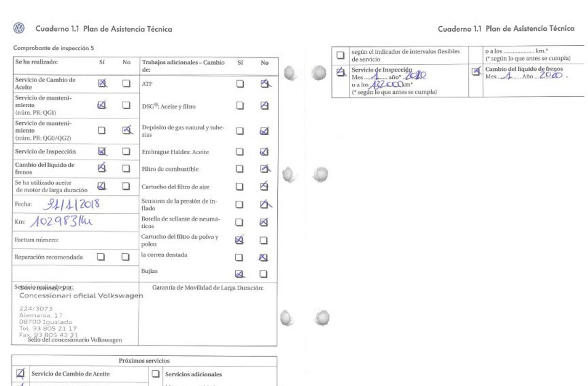Click the handwritten date 31/1/2018
The image size is (588, 386).
click(71, 205)
